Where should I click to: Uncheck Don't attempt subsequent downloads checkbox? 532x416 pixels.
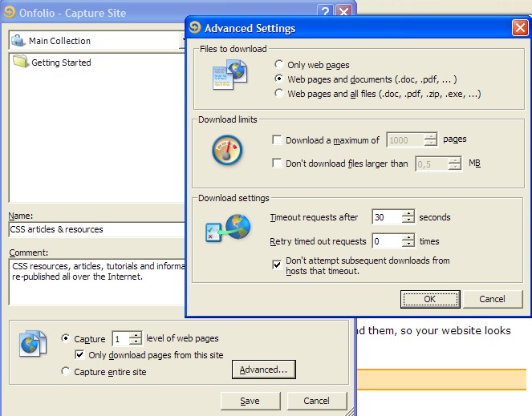[277, 263]
